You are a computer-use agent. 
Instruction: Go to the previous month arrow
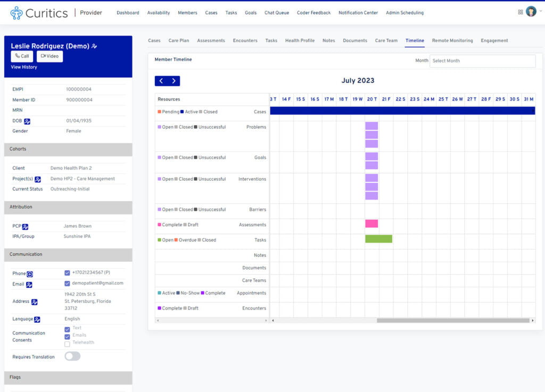(161, 81)
